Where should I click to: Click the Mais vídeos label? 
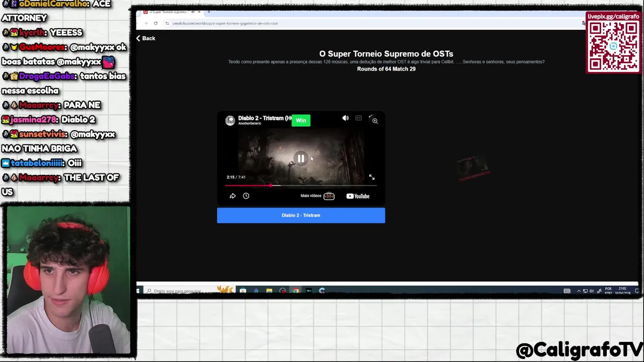pyautogui.click(x=310, y=196)
